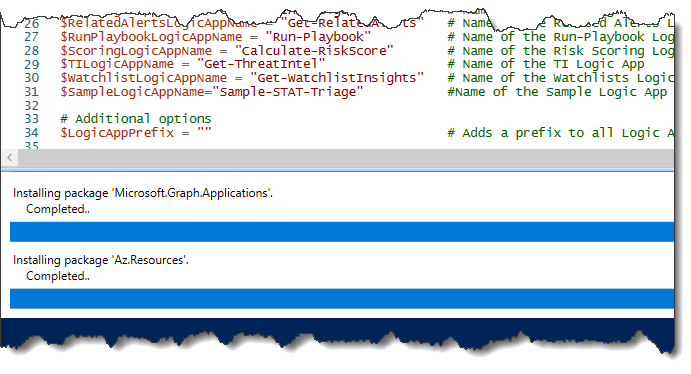Click the $RunPlaybookLogicAppName variable

(x=151, y=37)
